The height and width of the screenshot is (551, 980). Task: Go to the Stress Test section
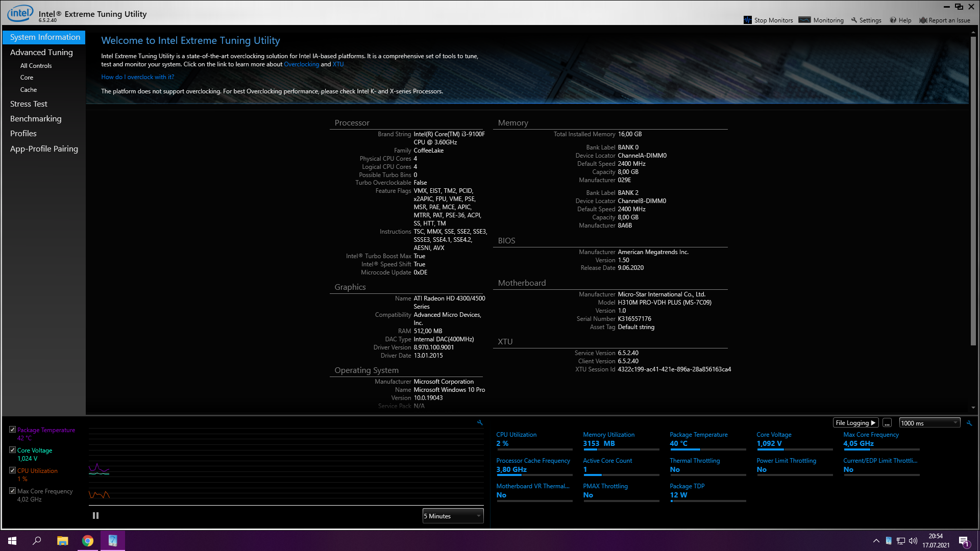pyautogui.click(x=29, y=104)
